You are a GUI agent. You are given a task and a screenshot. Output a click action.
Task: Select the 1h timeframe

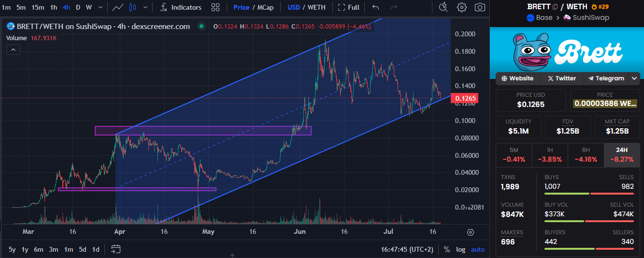click(54, 7)
